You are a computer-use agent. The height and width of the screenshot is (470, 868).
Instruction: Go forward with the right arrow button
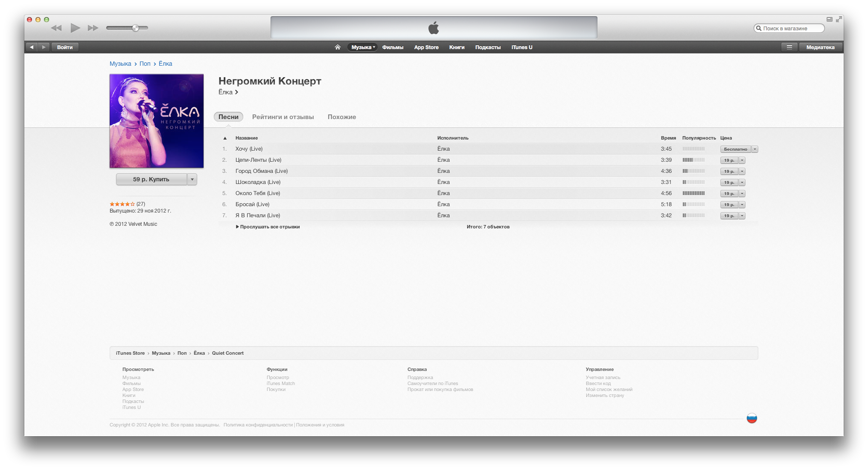point(44,47)
